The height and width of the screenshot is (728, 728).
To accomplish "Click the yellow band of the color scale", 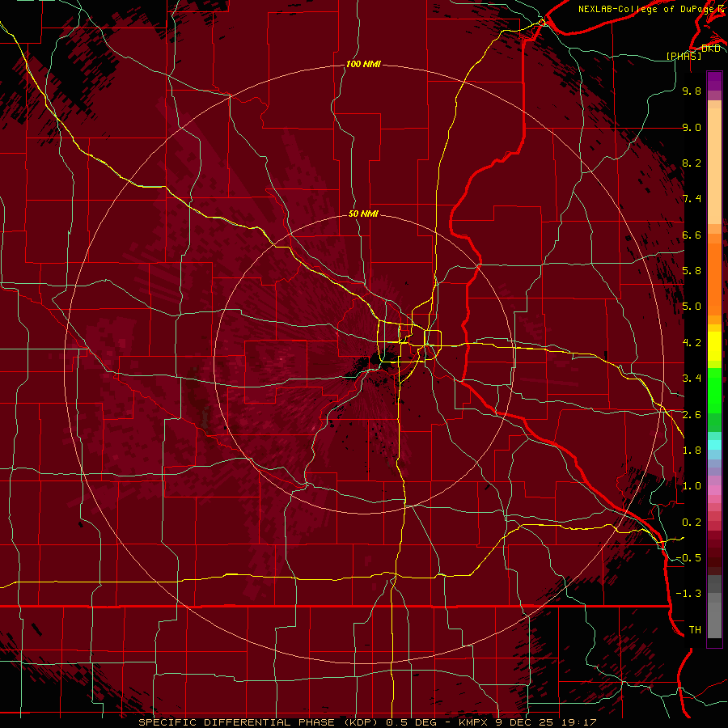I will [x=714, y=346].
